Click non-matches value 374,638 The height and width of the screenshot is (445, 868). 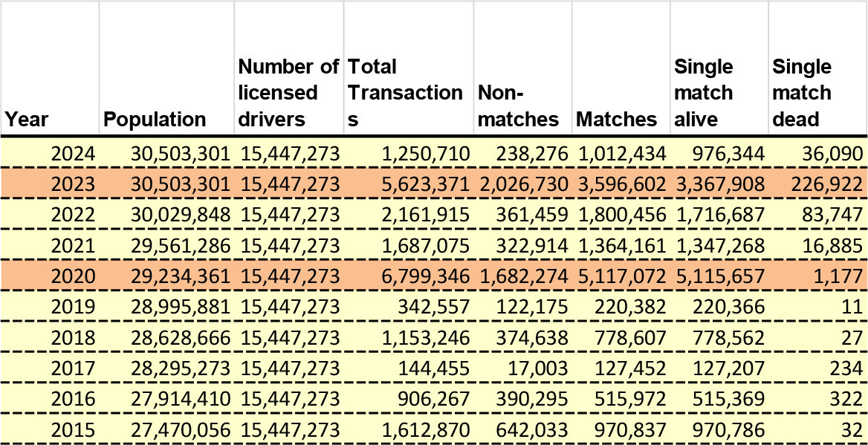coord(534,337)
